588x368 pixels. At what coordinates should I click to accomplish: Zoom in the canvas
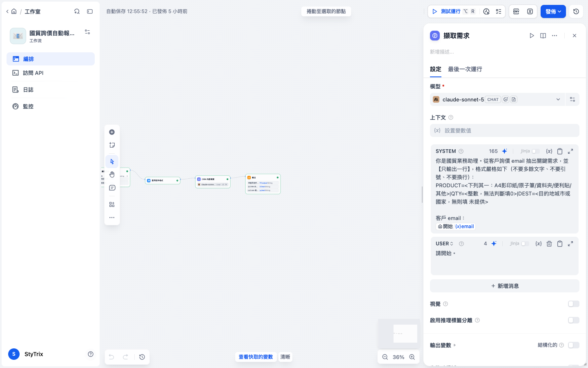point(412,357)
